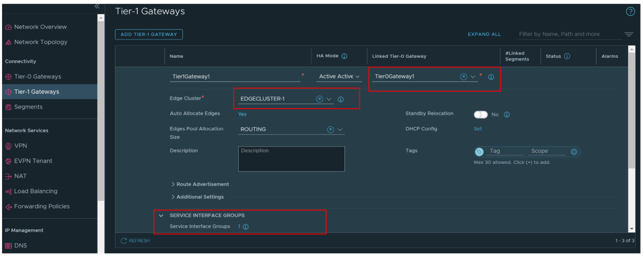Expand the Additional Settings section
This screenshot has height=257, width=644.
point(197,197)
